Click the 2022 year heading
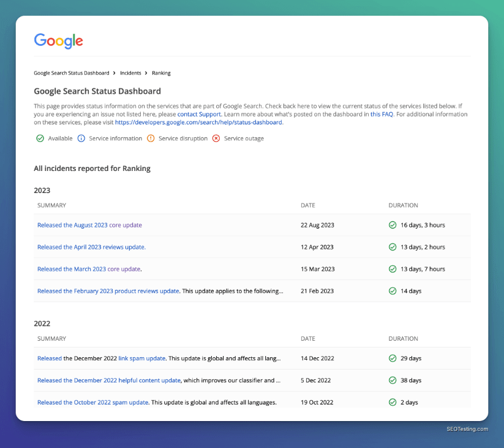This screenshot has width=504, height=448. [42, 324]
